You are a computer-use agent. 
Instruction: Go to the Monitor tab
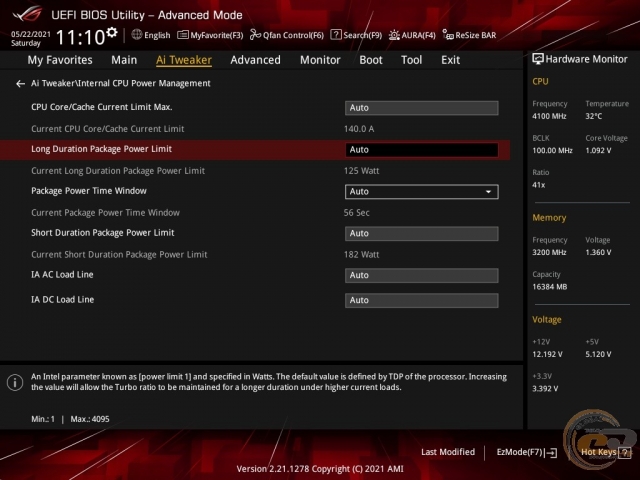(320, 60)
